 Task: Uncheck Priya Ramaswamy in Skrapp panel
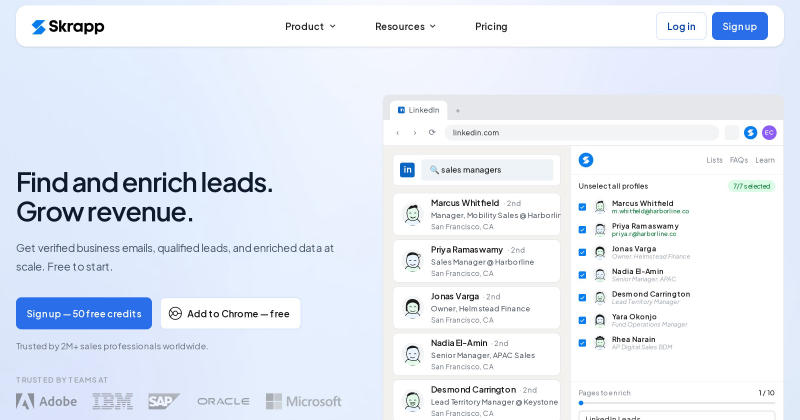pos(582,230)
